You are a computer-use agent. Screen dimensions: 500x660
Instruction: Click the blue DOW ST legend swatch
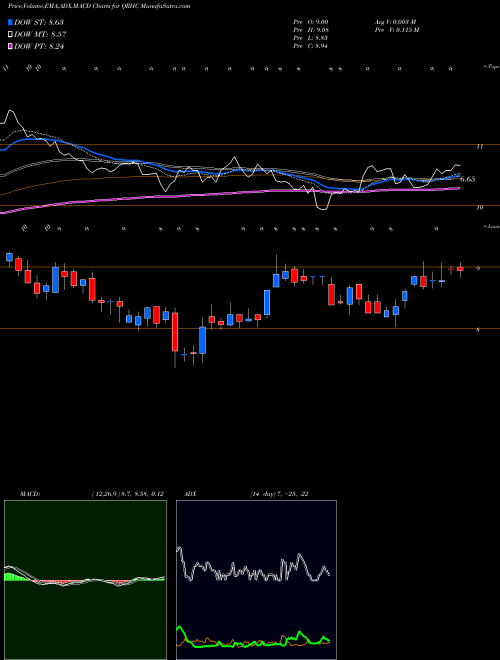pos(11,22)
